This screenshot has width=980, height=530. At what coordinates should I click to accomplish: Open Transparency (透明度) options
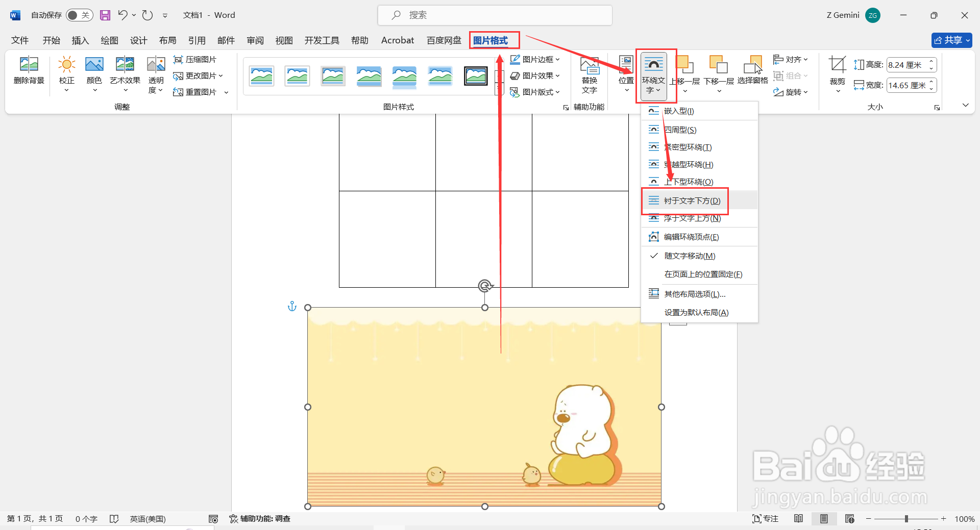pos(156,74)
